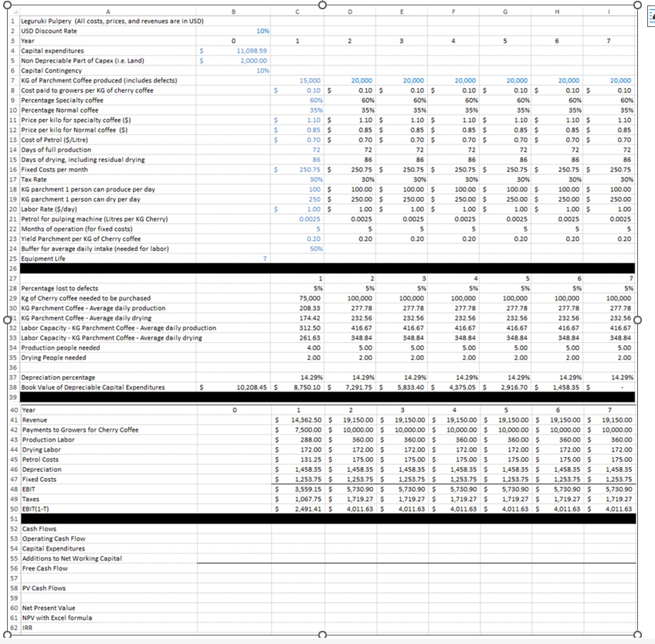Click the 'USD Discount Rate' label
Screen dimensions: 655x644
pos(49,31)
